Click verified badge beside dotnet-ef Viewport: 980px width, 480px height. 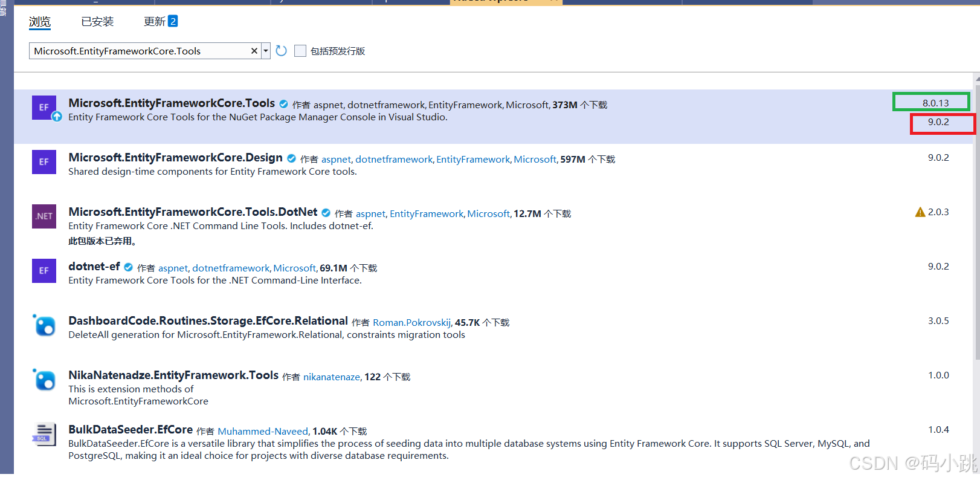pos(128,267)
